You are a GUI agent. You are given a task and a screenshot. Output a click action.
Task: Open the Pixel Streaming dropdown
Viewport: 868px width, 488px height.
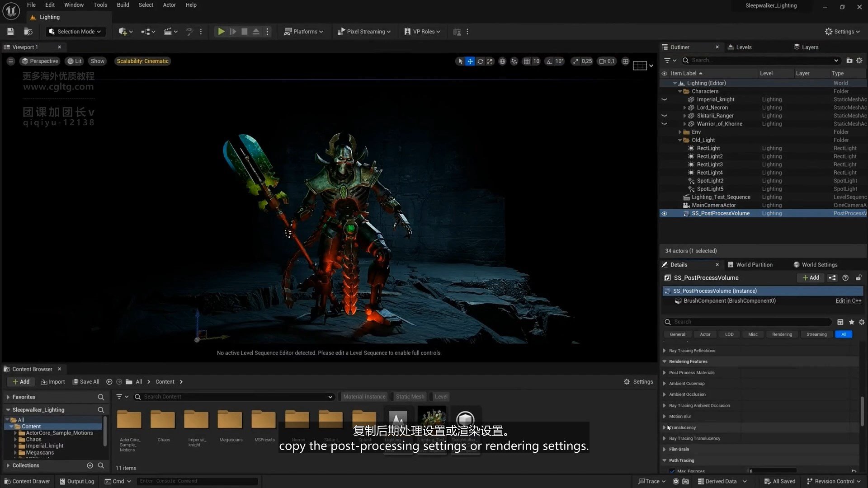[x=364, y=32]
